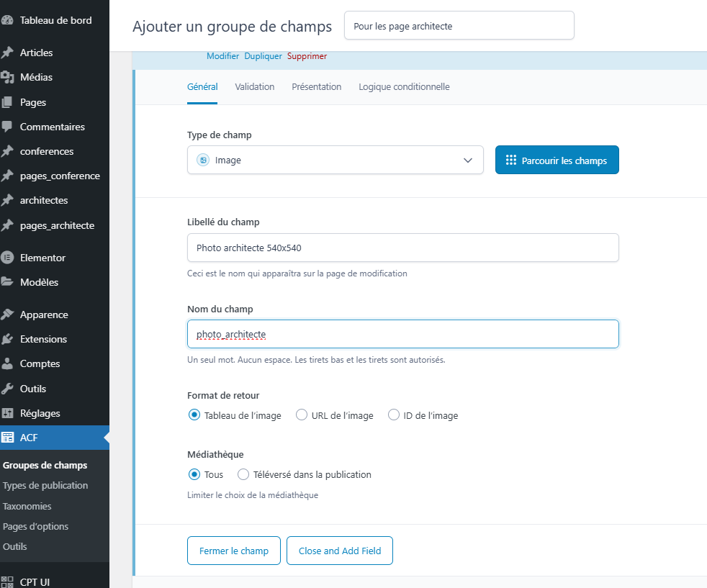Switch to the Validation tab
707x588 pixels.
coord(254,87)
